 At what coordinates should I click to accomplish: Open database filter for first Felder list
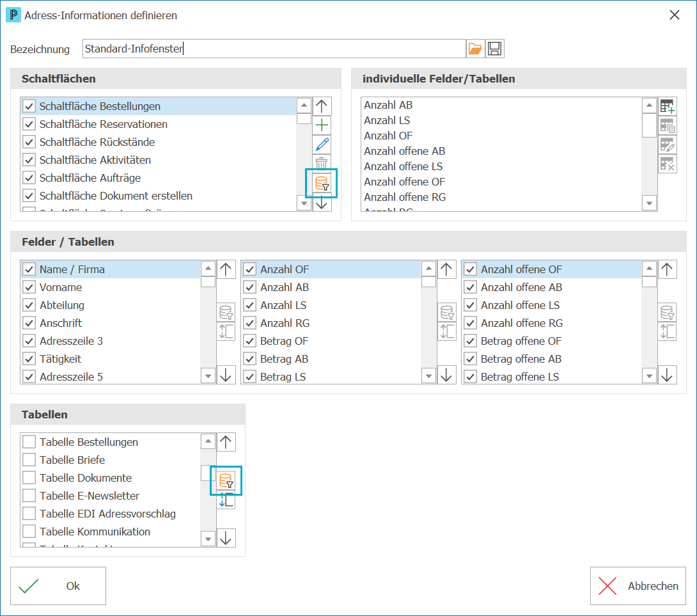coord(226,312)
